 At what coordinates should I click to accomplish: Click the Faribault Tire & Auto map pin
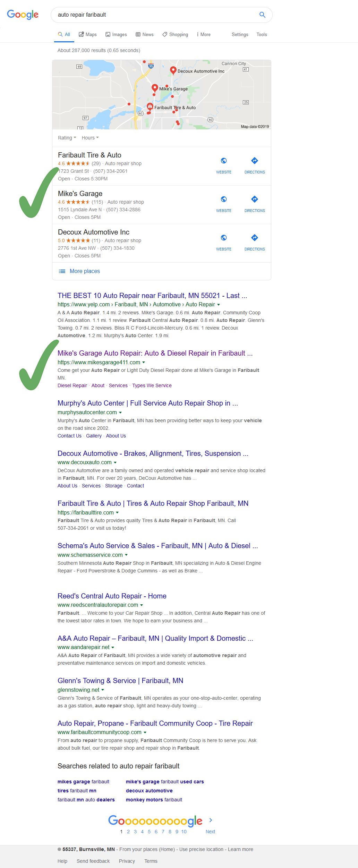pyautogui.click(x=150, y=107)
